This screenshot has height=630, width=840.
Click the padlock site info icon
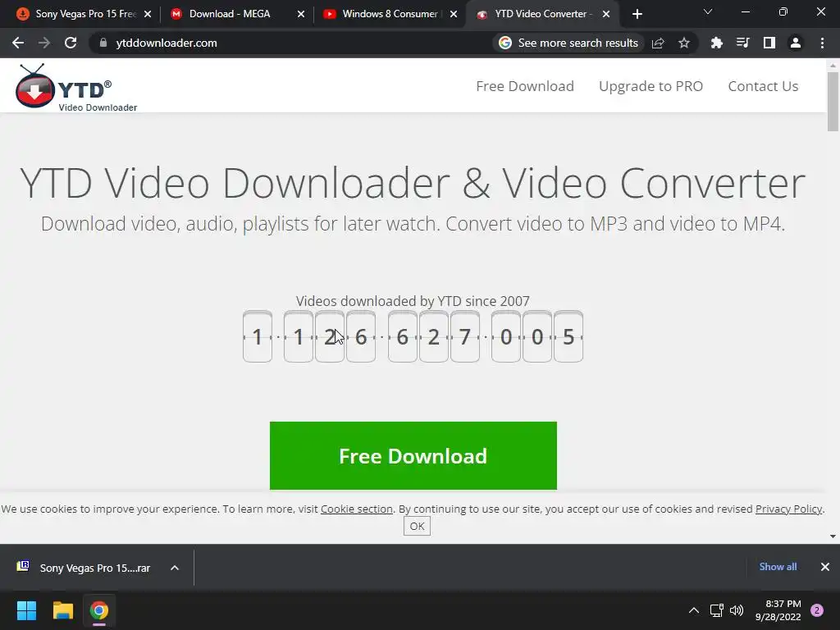coord(103,43)
